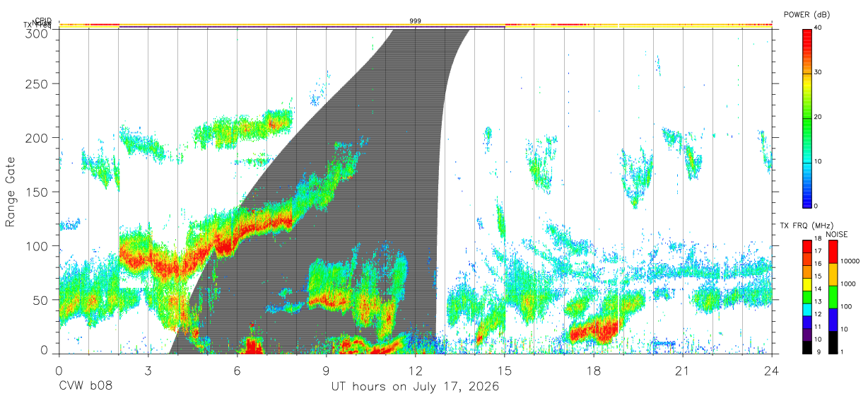Click the yellow 20-30 dB POWER colorbar segment
This screenshot has width=868, height=401.
tap(807, 95)
